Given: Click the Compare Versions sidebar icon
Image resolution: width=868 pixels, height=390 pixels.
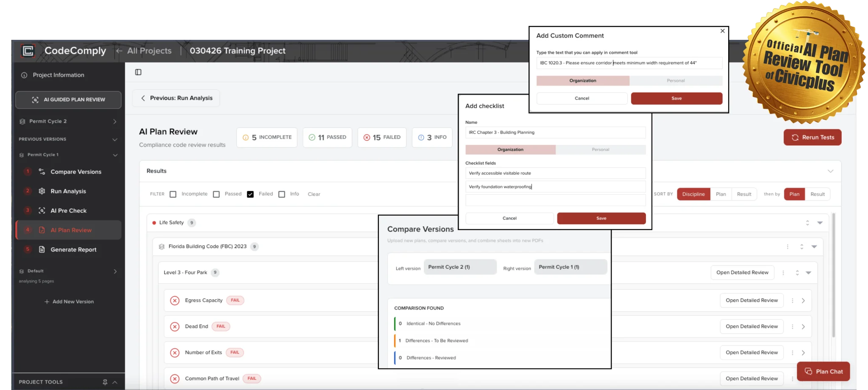Looking at the screenshot, I should pos(42,172).
